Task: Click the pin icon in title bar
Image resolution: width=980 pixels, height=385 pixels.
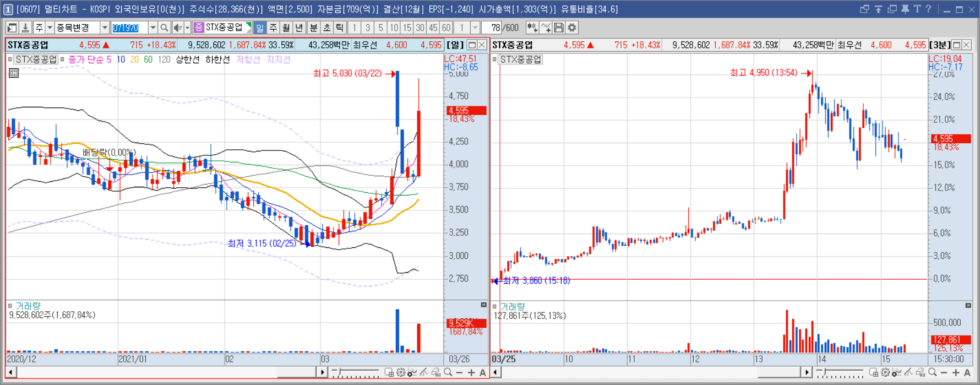Action: [905, 9]
